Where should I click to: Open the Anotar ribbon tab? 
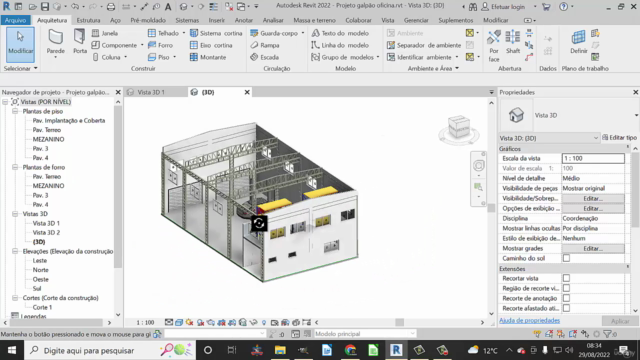pos(244,20)
